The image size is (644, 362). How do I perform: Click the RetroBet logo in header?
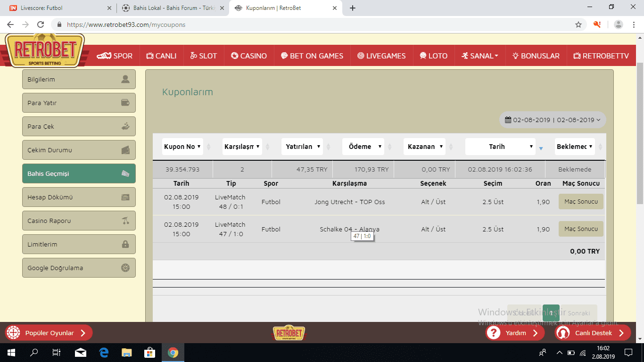coord(45,51)
